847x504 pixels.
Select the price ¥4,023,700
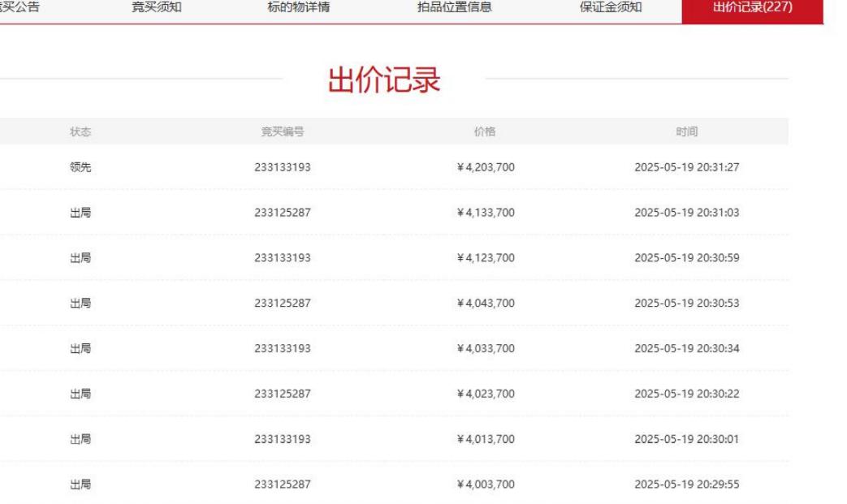[485, 394]
